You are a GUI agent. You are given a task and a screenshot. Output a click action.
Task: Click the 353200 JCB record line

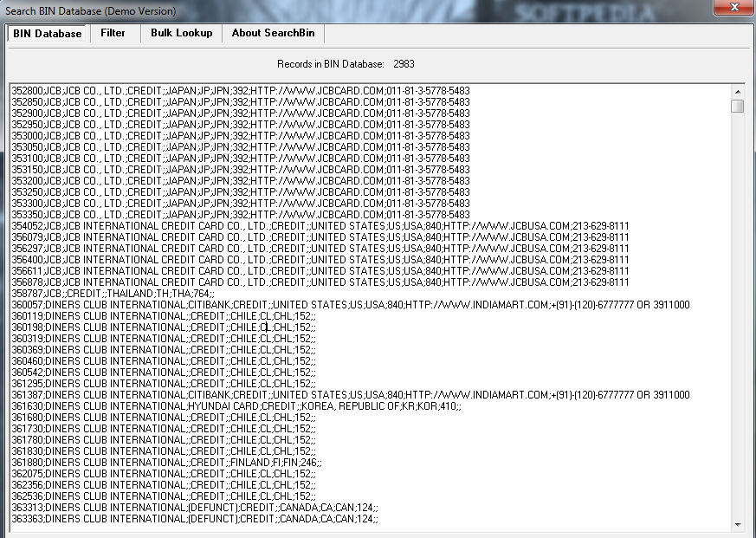pos(241,180)
